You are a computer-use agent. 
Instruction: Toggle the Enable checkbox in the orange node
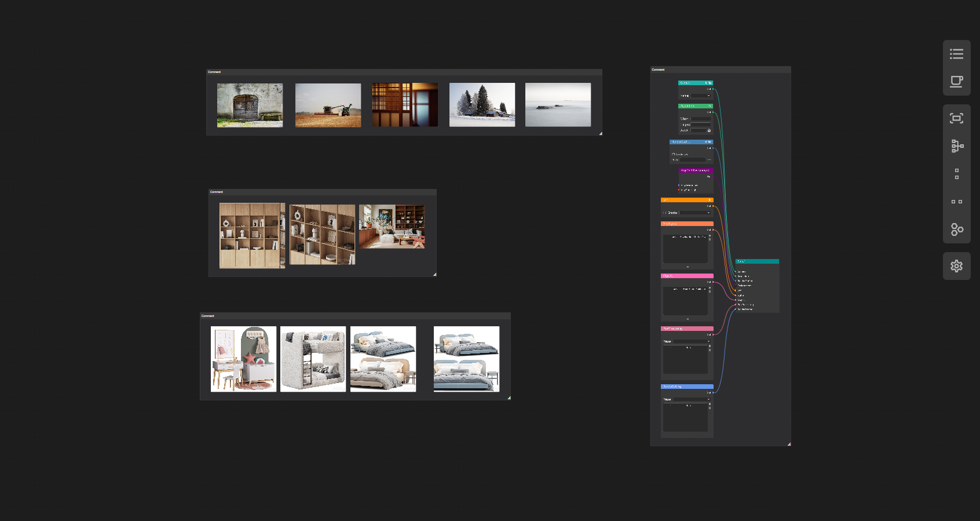(665, 213)
